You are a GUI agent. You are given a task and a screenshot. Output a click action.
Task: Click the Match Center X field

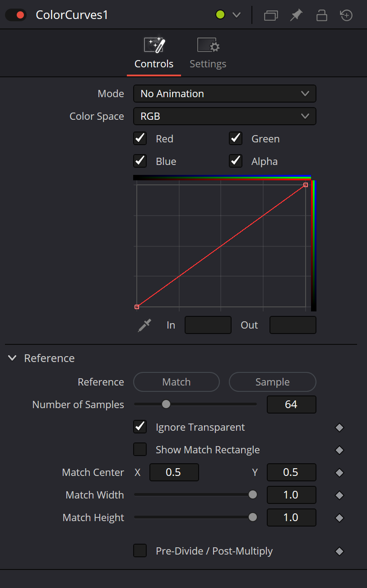(x=174, y=472)
